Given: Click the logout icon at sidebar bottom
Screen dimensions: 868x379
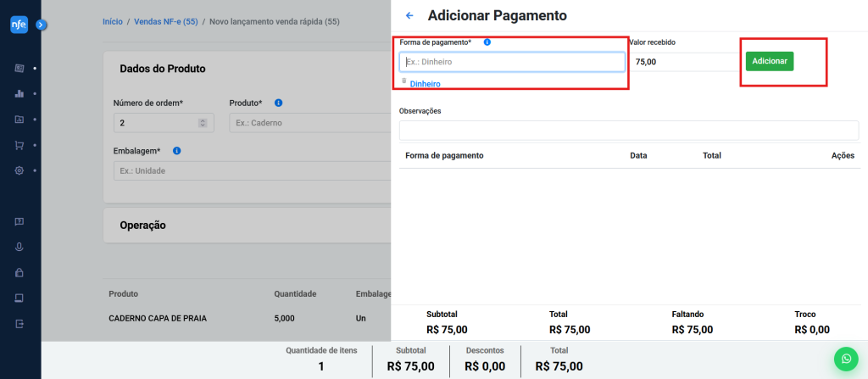Looking at the screenshot, I should tap(19, 324).
